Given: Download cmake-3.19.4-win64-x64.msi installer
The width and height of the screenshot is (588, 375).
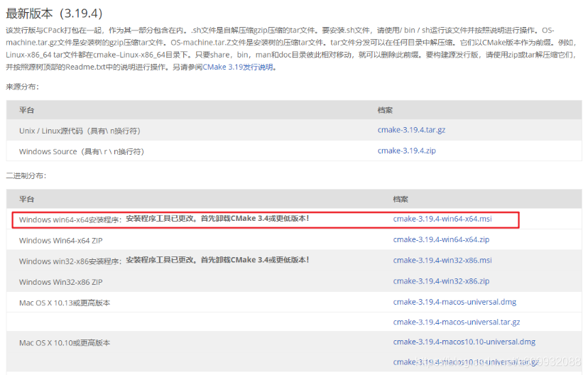Looking at the screenshot, I should [442, 219].
